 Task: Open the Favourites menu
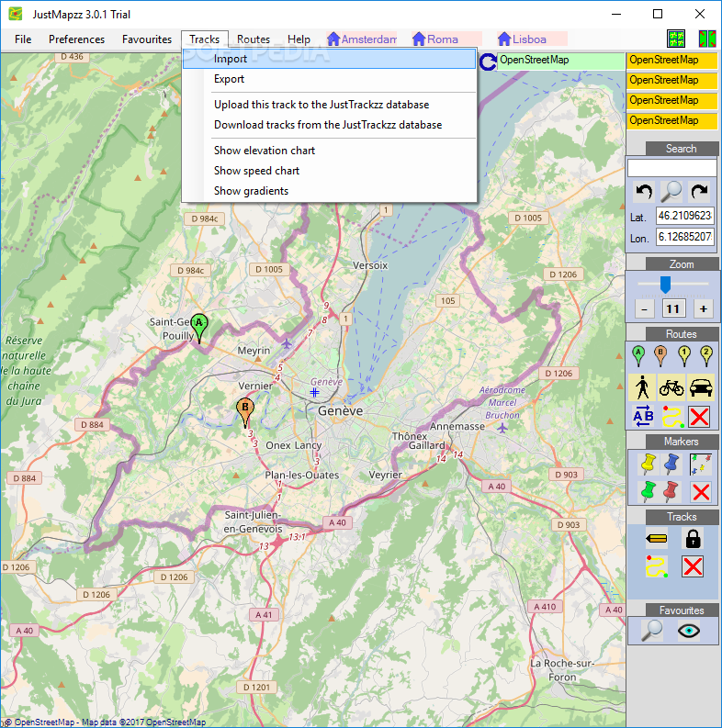pos(147,39)
